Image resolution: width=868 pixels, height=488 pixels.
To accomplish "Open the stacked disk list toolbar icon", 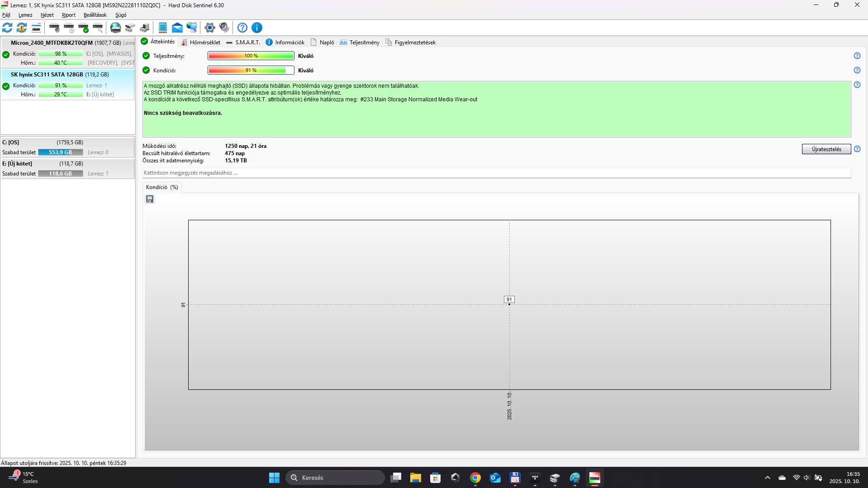I will point(36,28).
